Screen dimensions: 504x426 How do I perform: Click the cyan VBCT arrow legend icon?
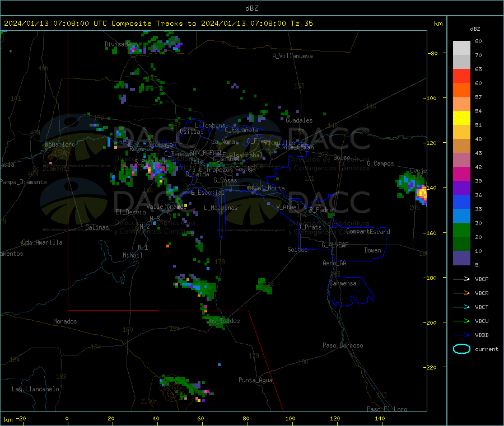click(x=461, y=307)
